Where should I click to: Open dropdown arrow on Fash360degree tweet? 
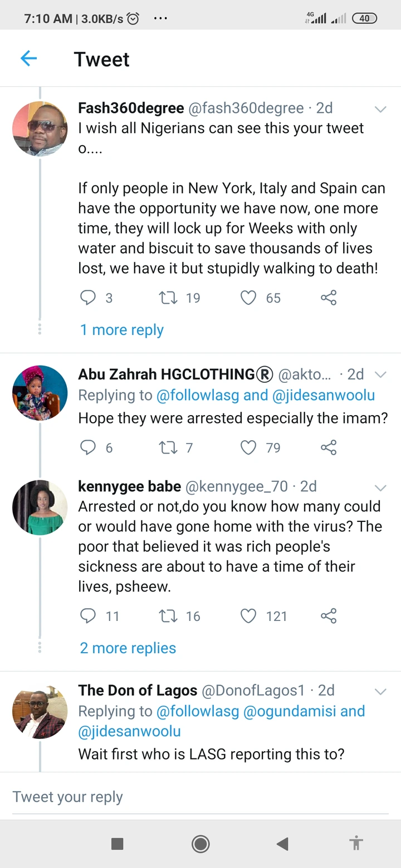(380, 109)
